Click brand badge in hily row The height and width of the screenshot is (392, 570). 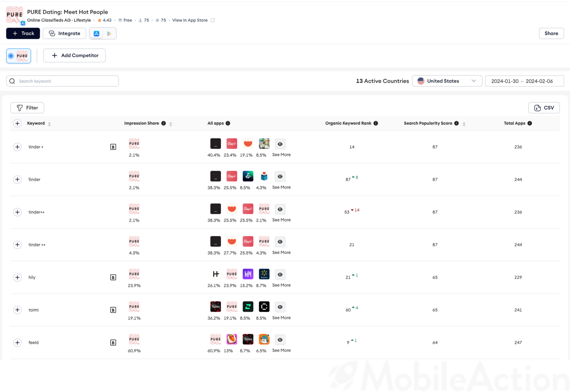click(113, 277)
